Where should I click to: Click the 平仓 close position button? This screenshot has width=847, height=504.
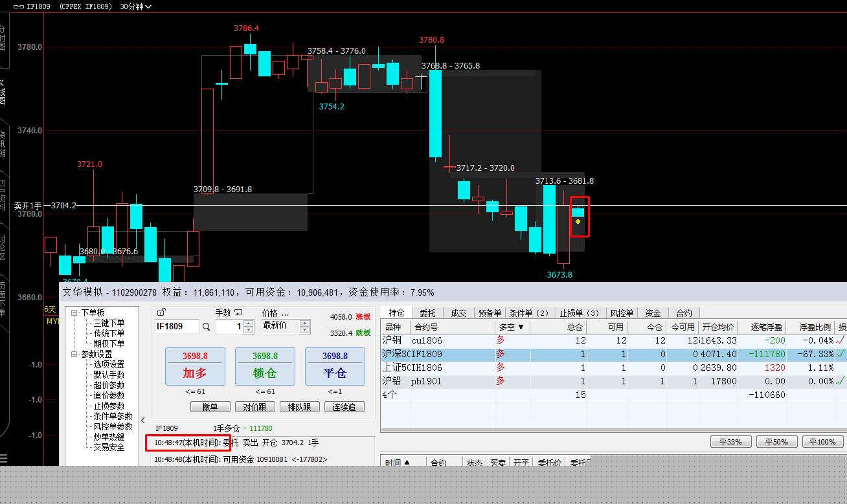click(335, 366)
